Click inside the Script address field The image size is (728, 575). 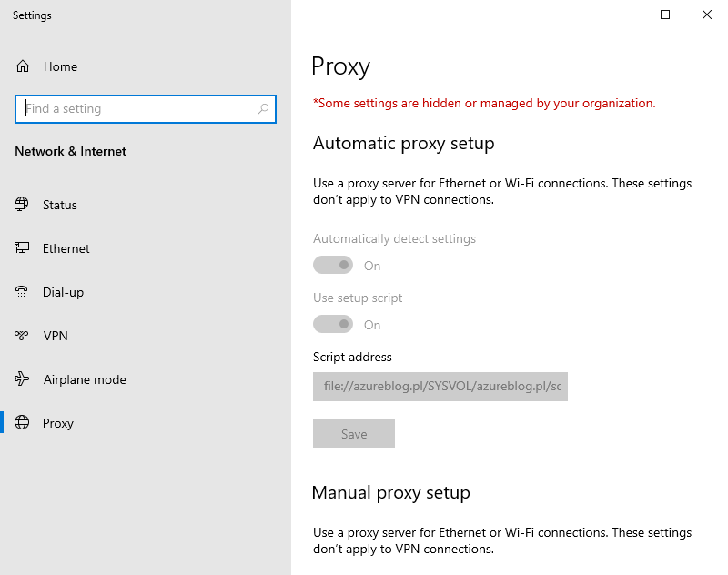coord(440,387)
